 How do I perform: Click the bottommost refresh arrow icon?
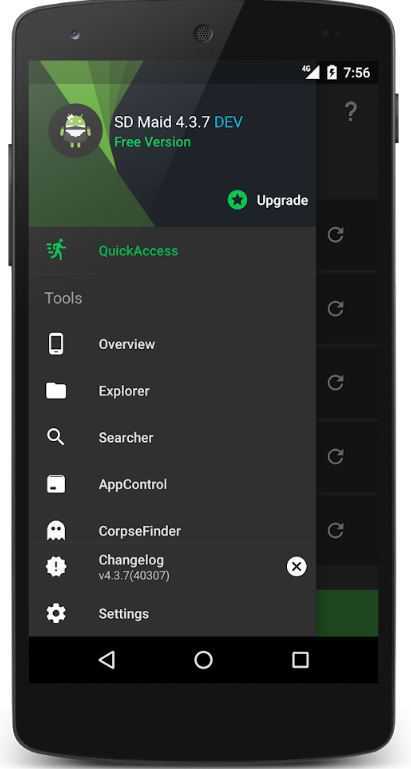pos(335,530)
